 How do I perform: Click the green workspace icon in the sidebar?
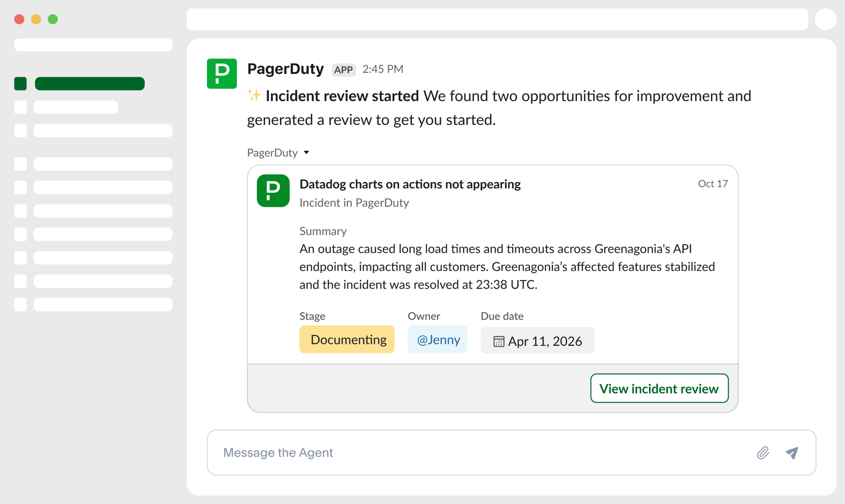coord(20,83)
